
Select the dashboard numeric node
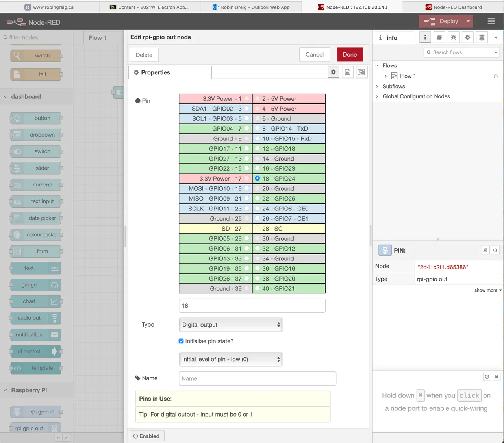36,185
